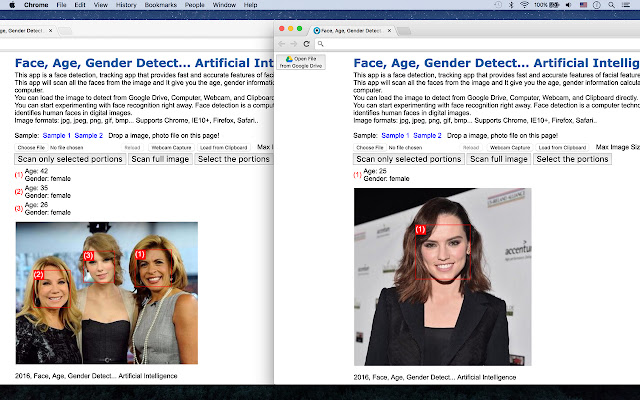
Task: Click Load from Clipboard in left window
Action: coord(224,147)
